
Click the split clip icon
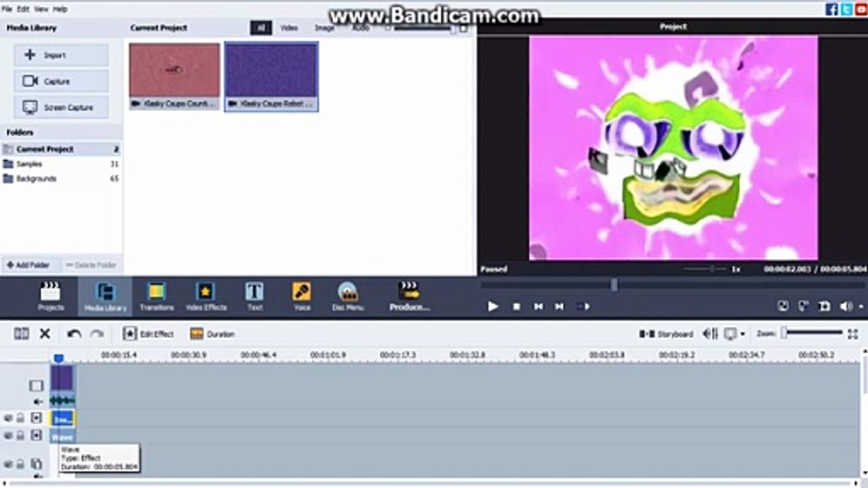(x=22, y=333)
